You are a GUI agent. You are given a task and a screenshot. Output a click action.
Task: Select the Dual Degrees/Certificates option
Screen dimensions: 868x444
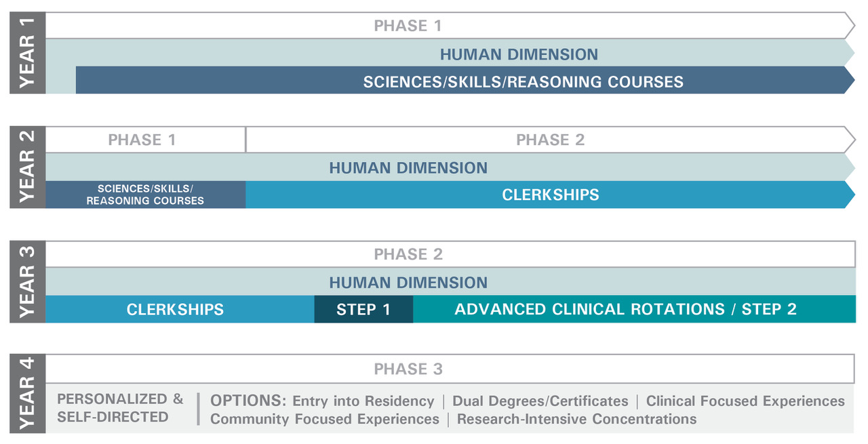coord(540,401)
